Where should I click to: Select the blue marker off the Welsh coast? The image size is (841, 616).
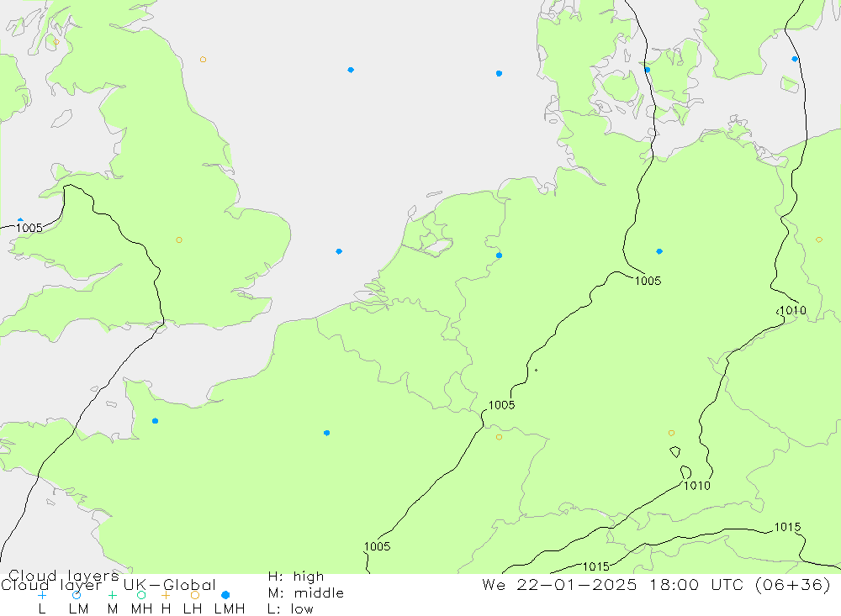tap(20, 220)
